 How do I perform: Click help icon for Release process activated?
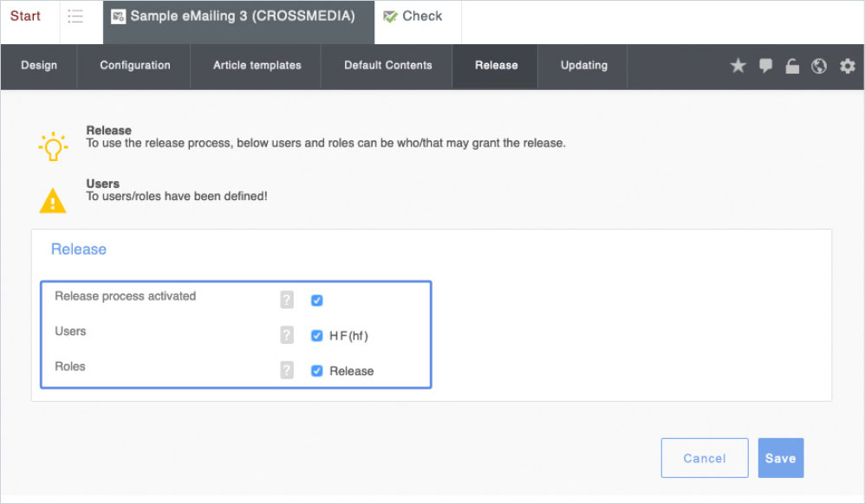click(287, 300)
